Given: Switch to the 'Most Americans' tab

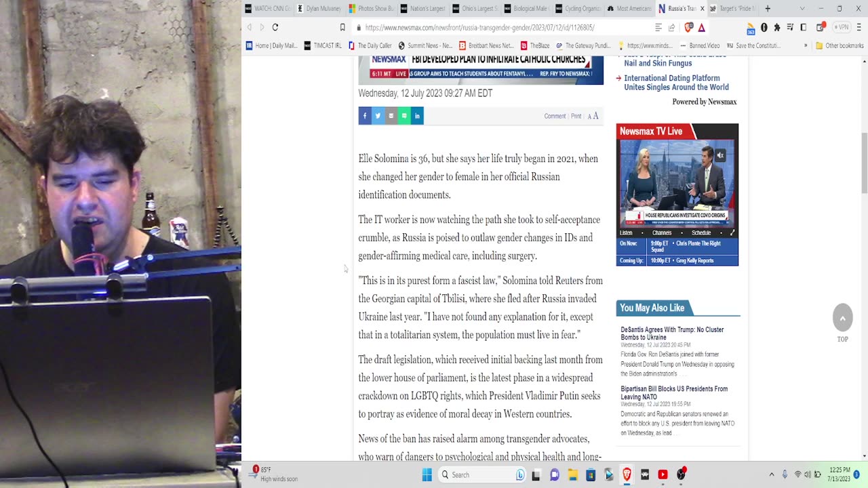Looking at the screenshot, I should coord(629,8).
